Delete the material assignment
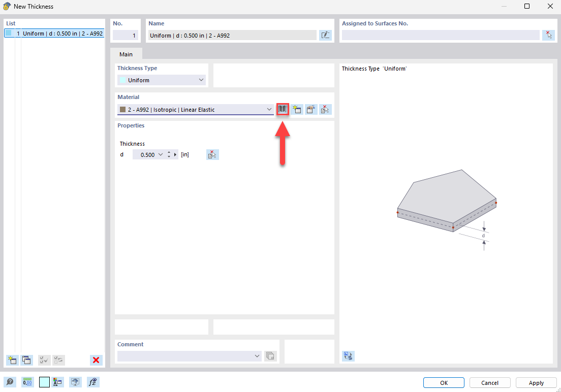The height and width of the screenshot is (392, 561). click(325, 109)
